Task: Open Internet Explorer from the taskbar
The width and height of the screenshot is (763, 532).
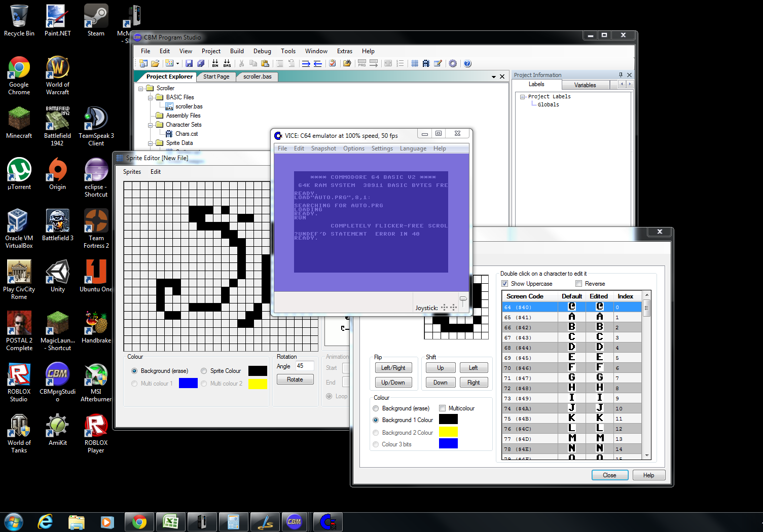Action: click(x=46, y=521)
